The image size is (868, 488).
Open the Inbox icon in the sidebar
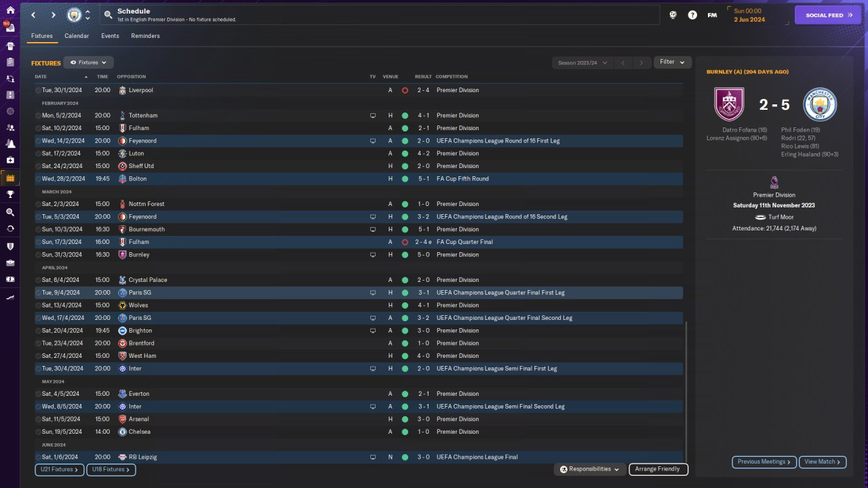10,28
